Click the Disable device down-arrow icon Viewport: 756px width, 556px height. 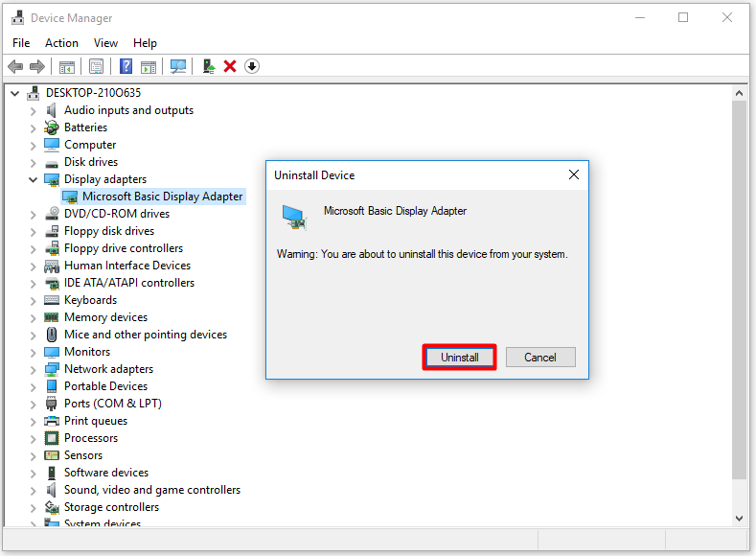pos(252,66)
